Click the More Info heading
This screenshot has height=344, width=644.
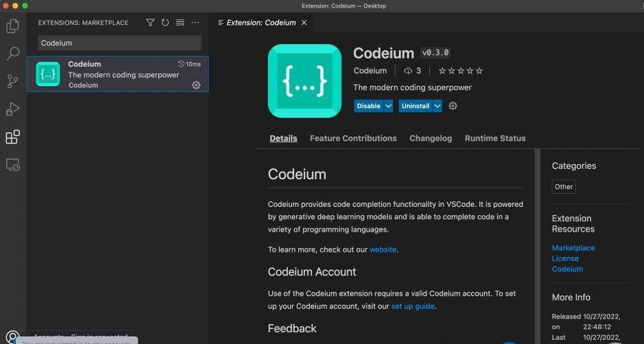point(571,297)
